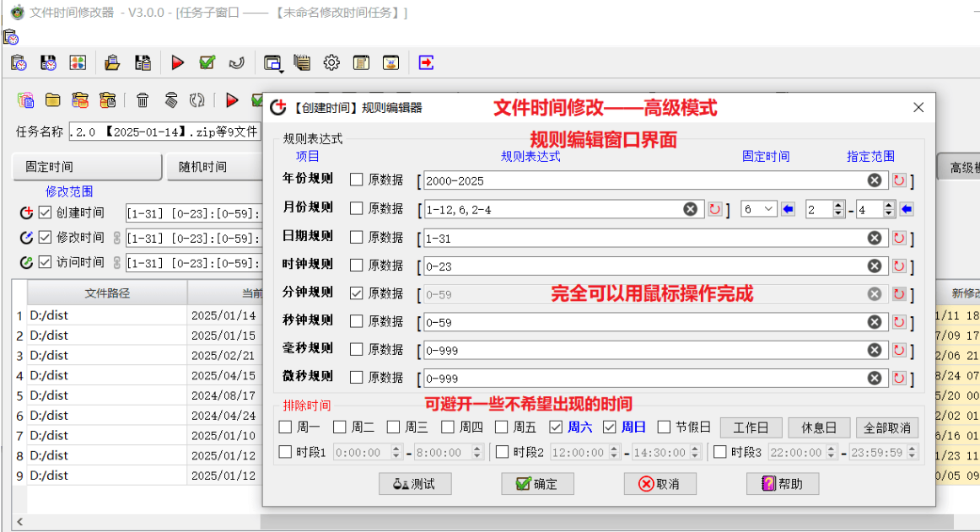
Task: Enable the 节假日 checkbox
Action: tap(664, 427)
